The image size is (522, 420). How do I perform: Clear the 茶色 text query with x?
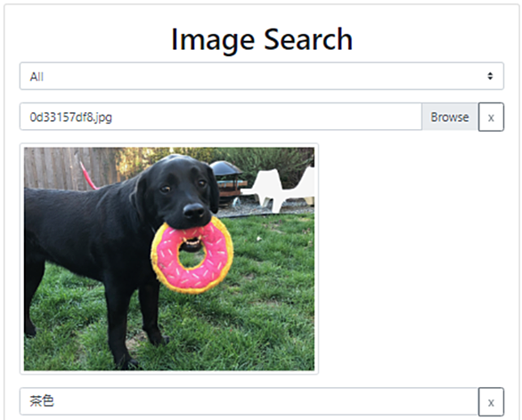pos(491,402)
